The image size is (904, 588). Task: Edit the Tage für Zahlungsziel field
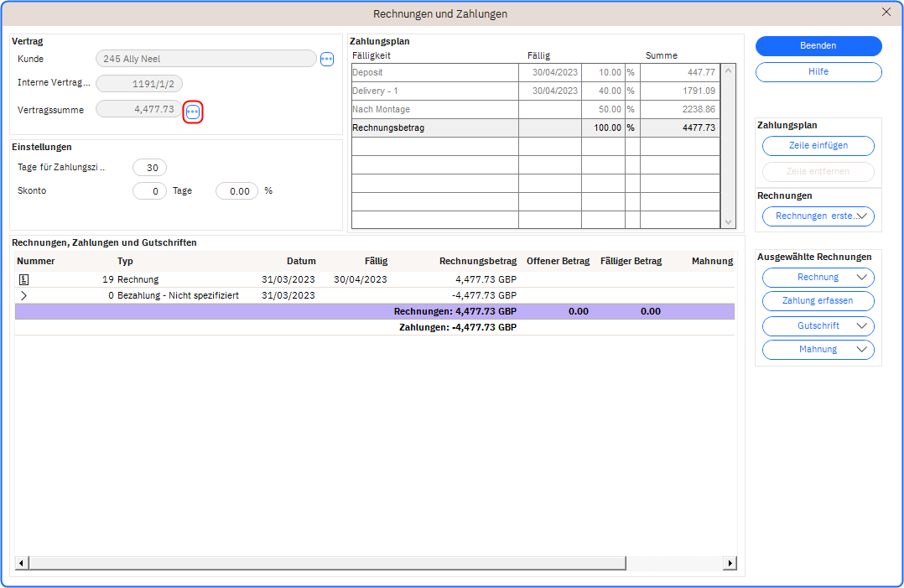[x=150, y=168]
